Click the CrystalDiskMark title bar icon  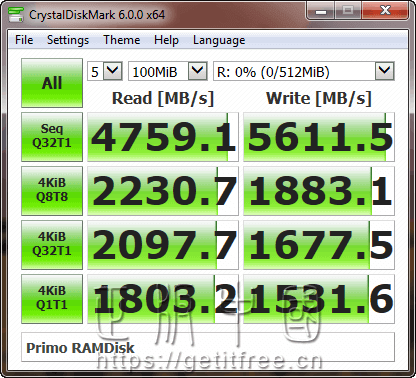[x=15, y=14]
